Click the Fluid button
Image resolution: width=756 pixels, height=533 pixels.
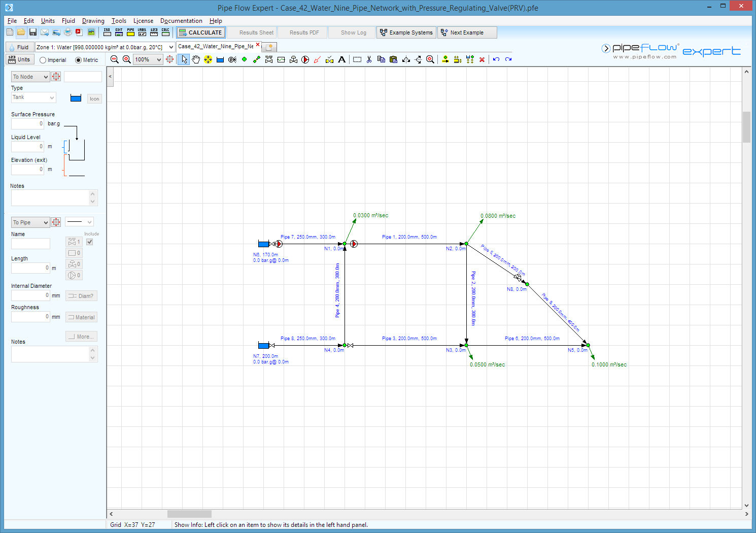click(20, 47)
